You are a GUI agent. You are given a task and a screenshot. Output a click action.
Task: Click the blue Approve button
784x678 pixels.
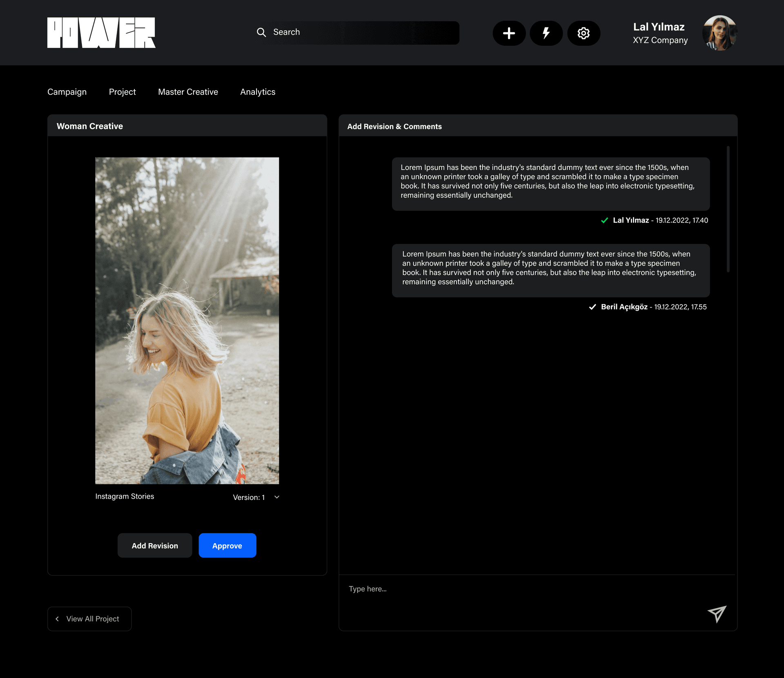(227, 545)
